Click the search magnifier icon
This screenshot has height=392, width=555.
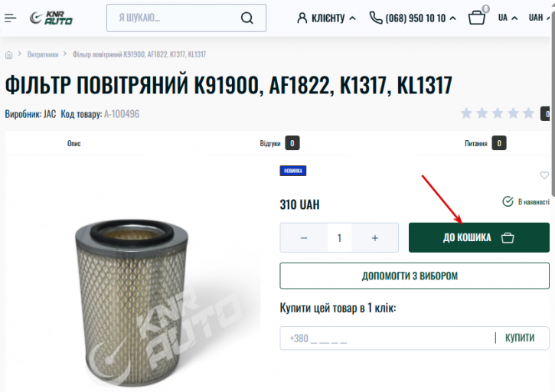tap(246, 18)
